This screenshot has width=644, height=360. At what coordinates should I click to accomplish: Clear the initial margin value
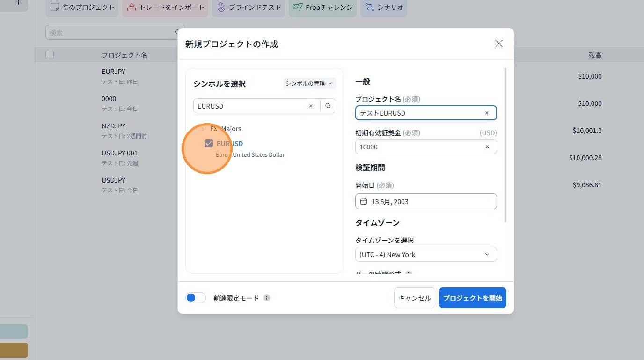pyautogui.click(x=487, y=147)
